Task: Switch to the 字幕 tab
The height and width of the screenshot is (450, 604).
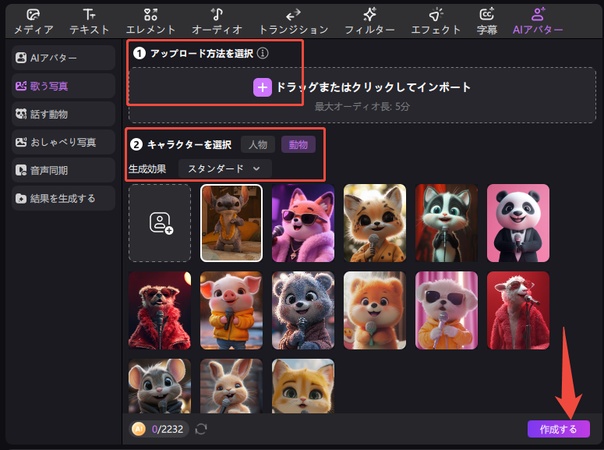Action: pos(487,22)
